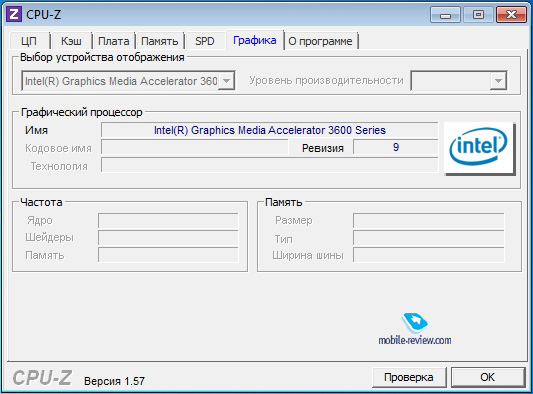The width and height of the screenshot is (533, 394).
Task: Click the Размер memory field
Action: click(429, 221)
